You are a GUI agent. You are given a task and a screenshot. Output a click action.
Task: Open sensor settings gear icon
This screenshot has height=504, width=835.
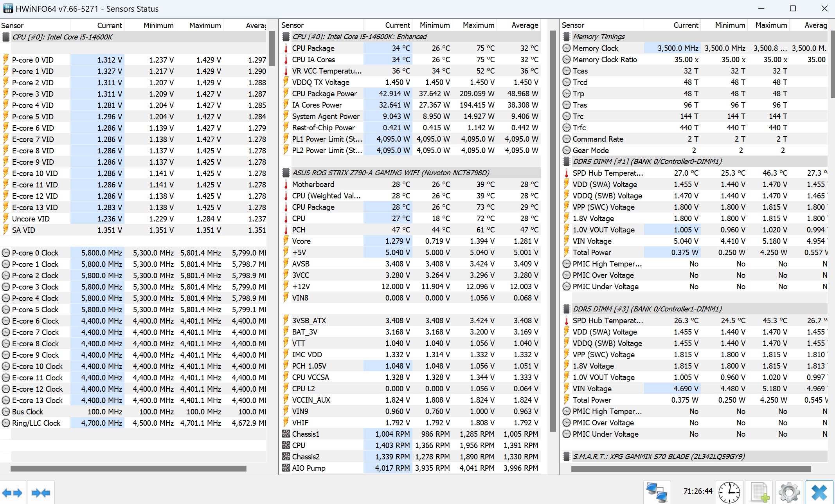tap(789, 492)
